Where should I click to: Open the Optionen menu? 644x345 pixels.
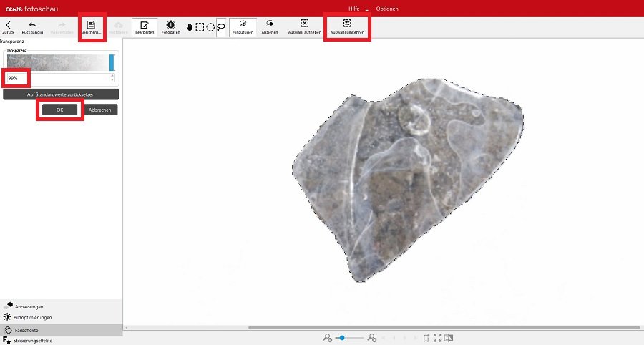[387, 9]
